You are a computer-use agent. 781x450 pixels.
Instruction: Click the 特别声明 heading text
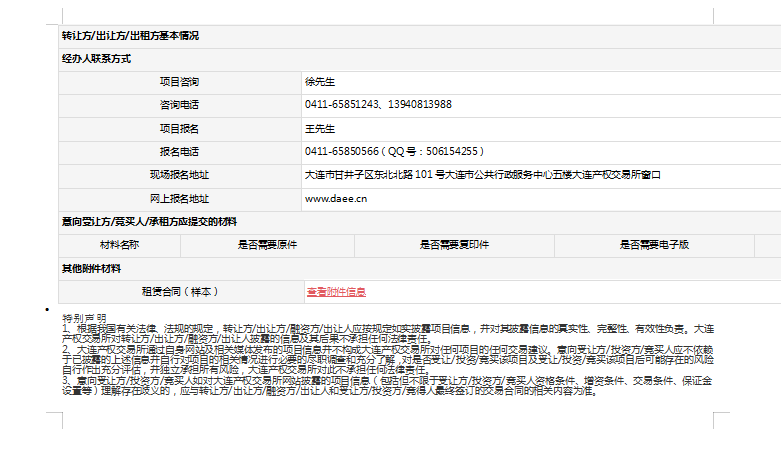click(x=82, y=317)
